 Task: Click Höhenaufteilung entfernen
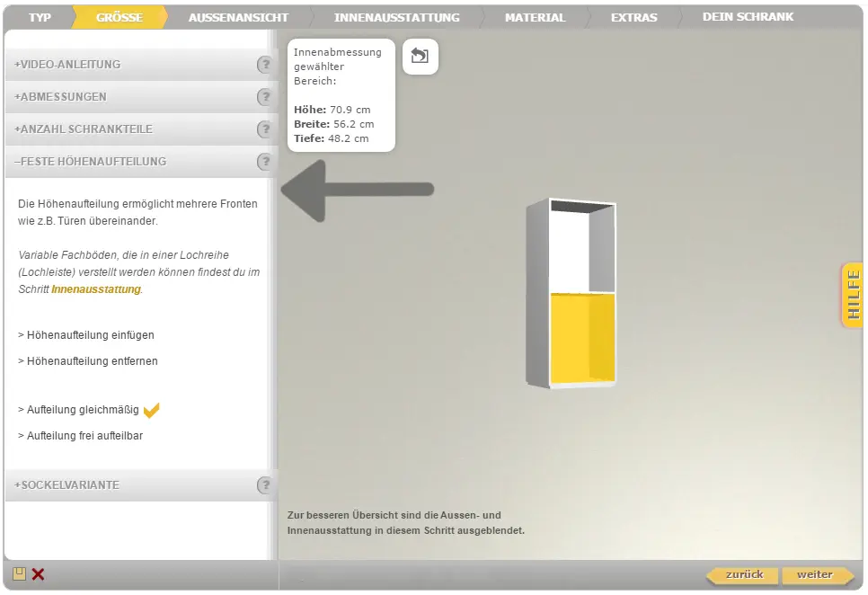tap(88, 361)
